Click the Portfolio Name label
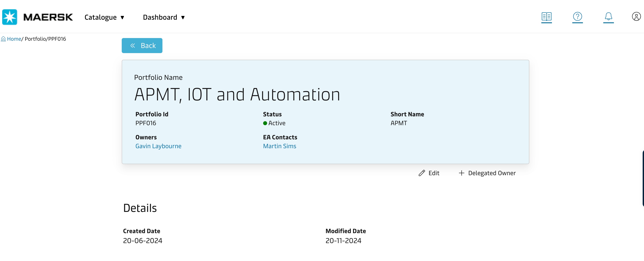This screenshot has height=261, width=644. (158, 77)
